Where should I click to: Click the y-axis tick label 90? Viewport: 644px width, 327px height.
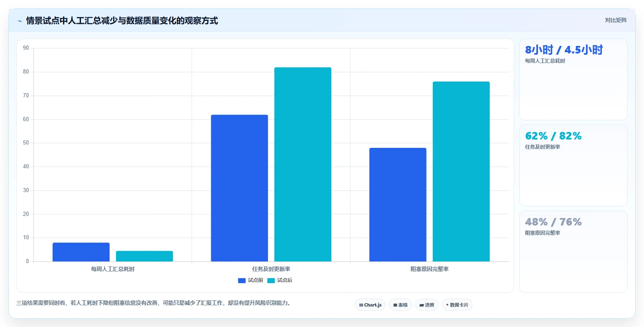click(x=26, y=48)
